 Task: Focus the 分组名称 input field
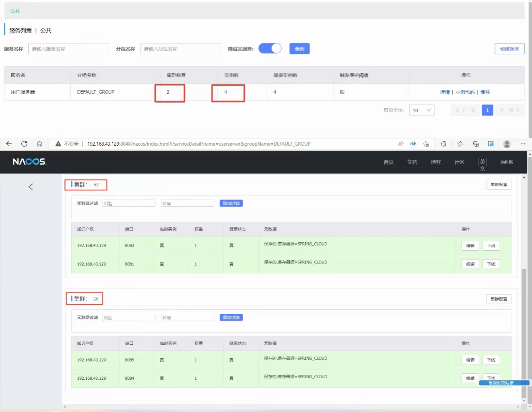tap(180, 49)
